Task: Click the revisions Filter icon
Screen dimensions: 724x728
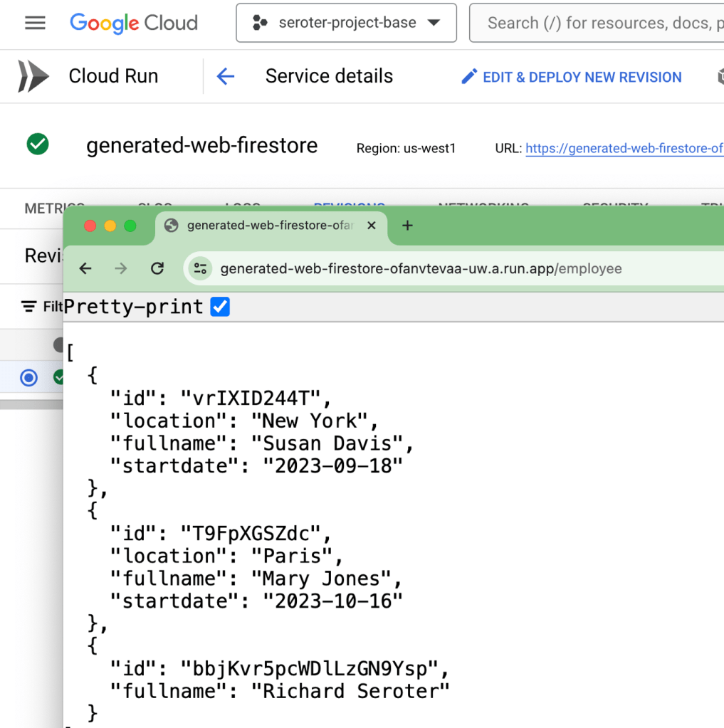Action: tap(29, 307)
